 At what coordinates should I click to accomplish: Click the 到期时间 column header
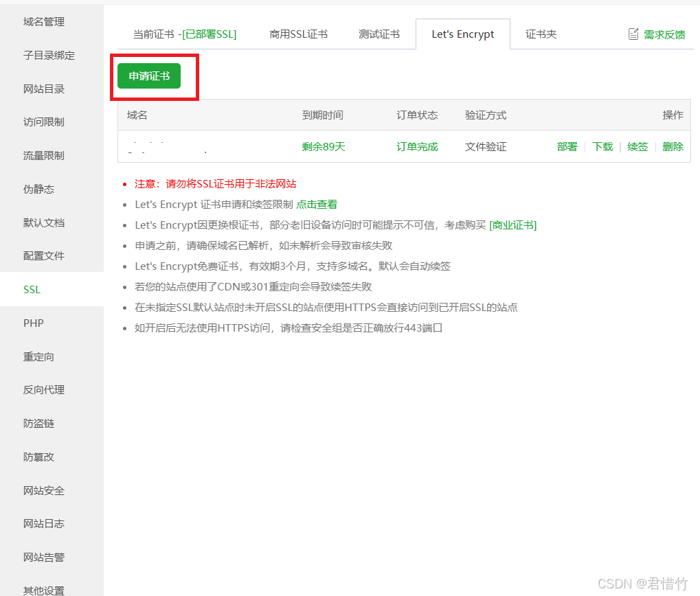pos(323,115)
